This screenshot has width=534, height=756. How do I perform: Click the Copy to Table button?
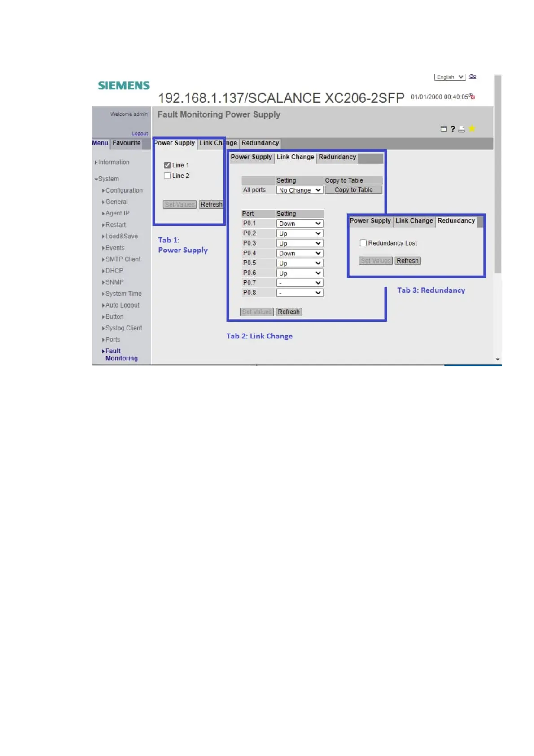coord(354,190)
